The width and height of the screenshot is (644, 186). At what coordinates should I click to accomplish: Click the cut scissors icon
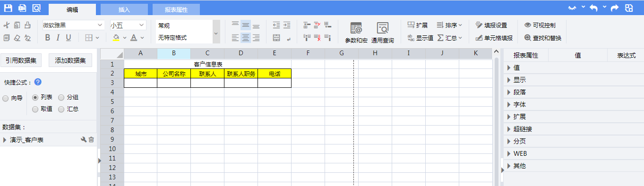click(x=6, y=25)
